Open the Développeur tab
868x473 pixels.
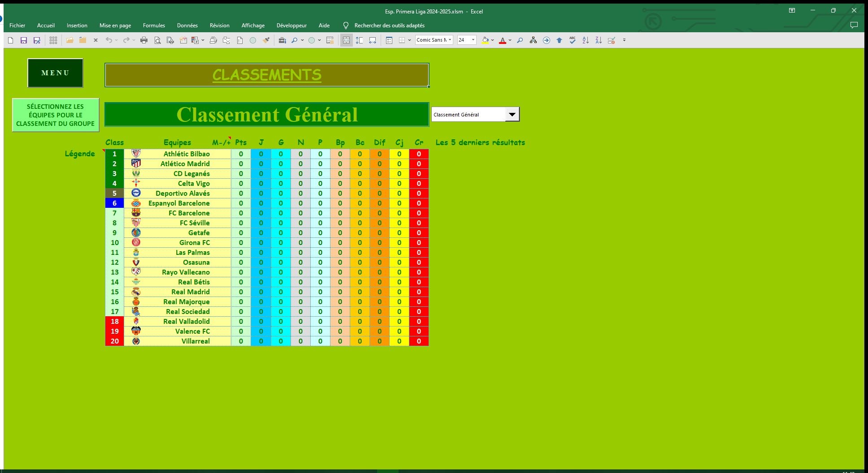(x=291, y=26)
